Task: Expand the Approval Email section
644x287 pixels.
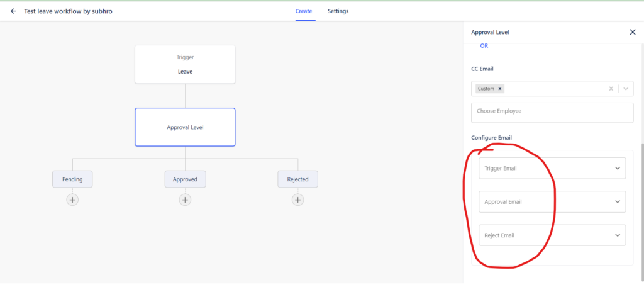Action: (552, 202)
